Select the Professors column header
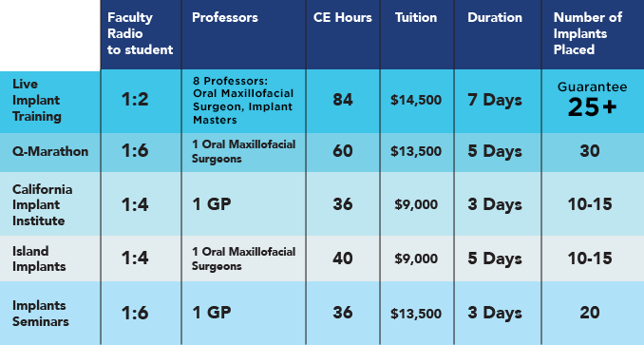 click(x=225, y=17)
